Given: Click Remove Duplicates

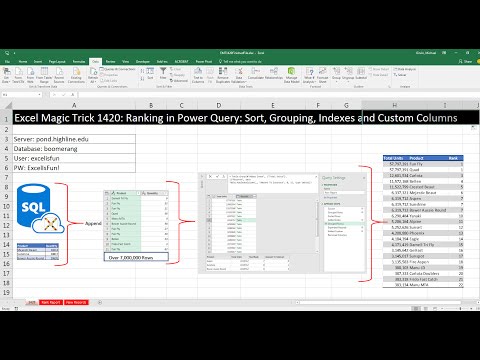Looking at the screenshot, I should point(223,75).
